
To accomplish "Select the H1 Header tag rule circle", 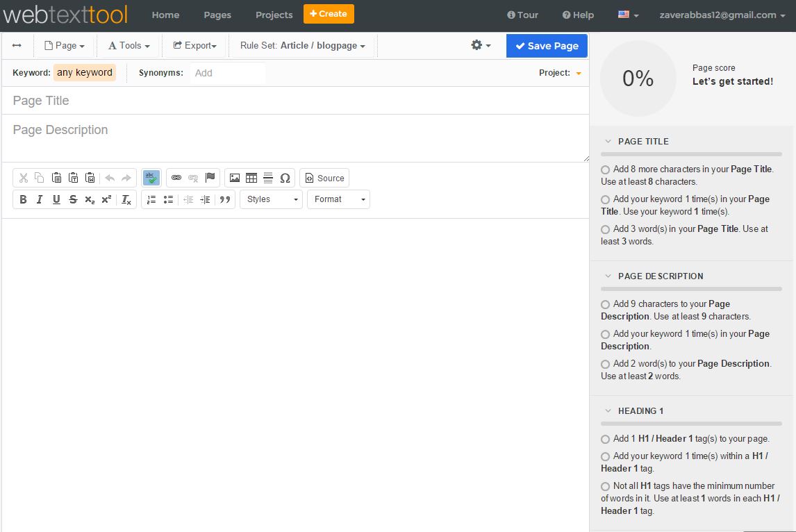I will (605, 439).
